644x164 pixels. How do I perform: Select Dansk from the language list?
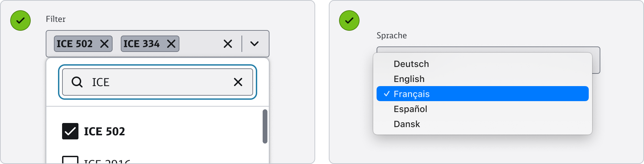(407, 124)
